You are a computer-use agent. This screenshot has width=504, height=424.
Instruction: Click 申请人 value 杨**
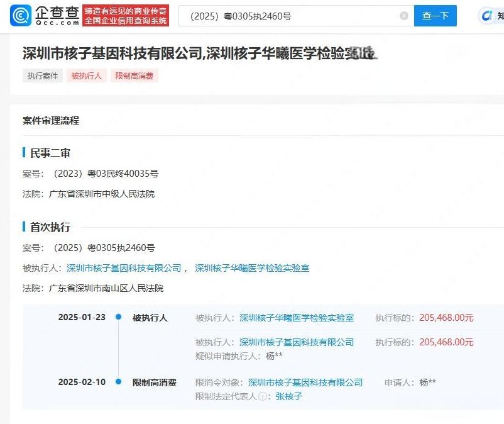pyautogui.click(x=428, y=382)
